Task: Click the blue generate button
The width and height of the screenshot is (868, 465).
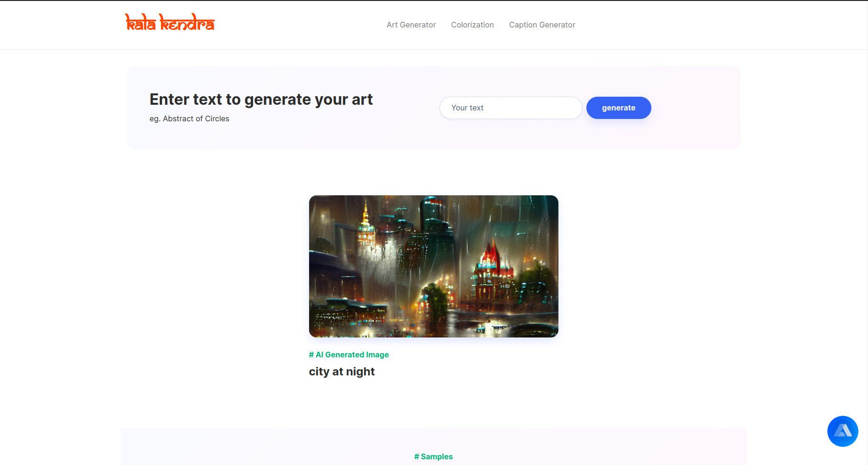Action: 618,108
